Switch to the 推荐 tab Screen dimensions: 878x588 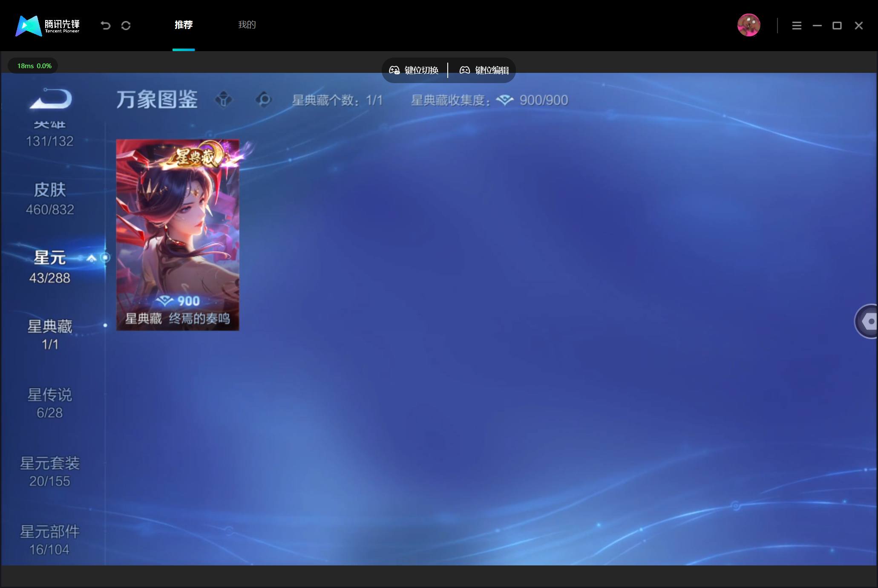[x=184, y=25]
